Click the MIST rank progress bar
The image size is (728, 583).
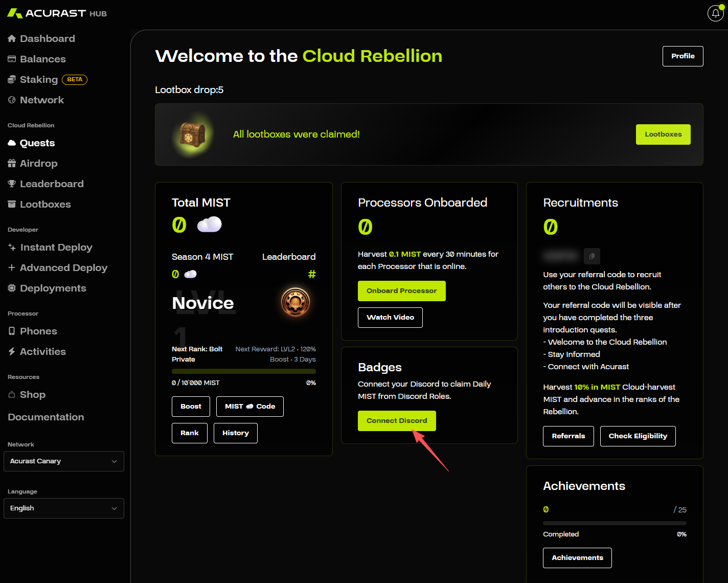pos(243,371)
